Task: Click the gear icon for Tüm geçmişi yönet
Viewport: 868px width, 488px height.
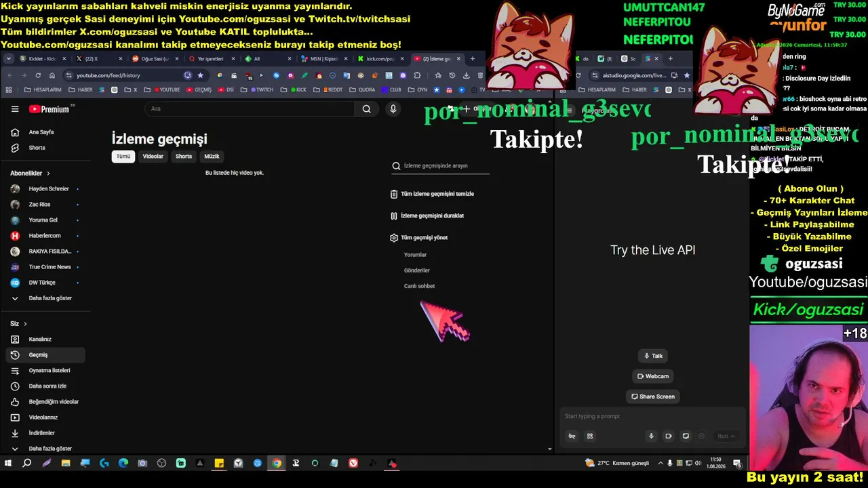Action: (394, 238)
